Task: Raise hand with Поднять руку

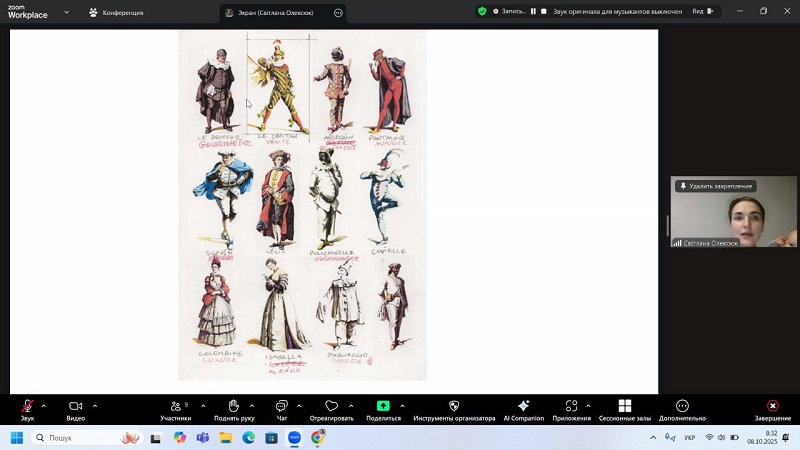Action: coord(233,407)
